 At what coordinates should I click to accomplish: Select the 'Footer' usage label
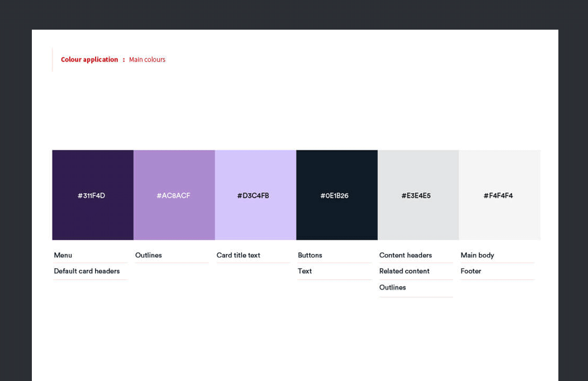pos(471,271)
